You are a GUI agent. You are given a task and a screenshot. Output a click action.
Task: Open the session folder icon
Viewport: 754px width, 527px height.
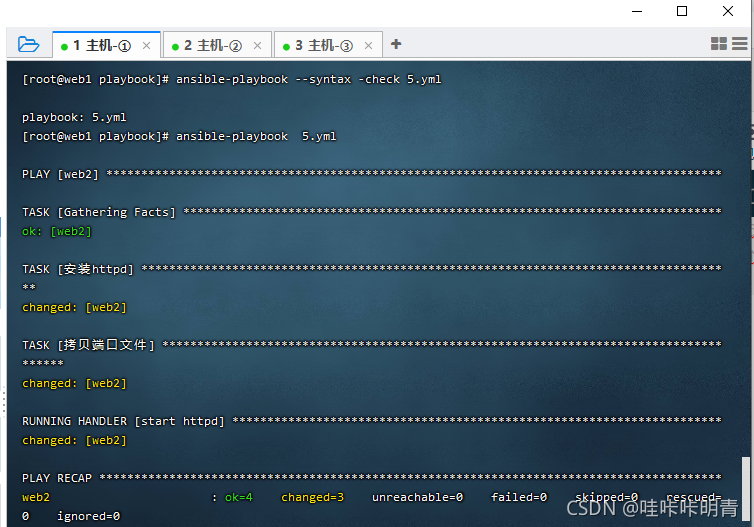pos(28,44)
